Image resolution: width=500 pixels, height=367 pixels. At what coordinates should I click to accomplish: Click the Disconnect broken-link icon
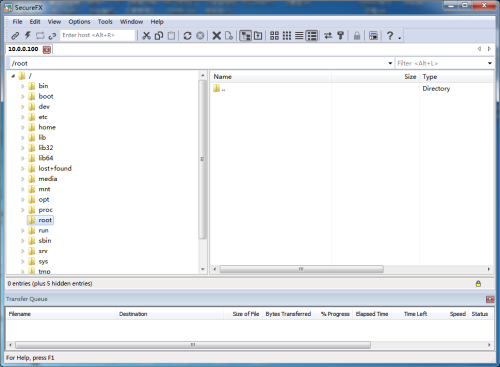pyautogui.click(x=52, y=36)
